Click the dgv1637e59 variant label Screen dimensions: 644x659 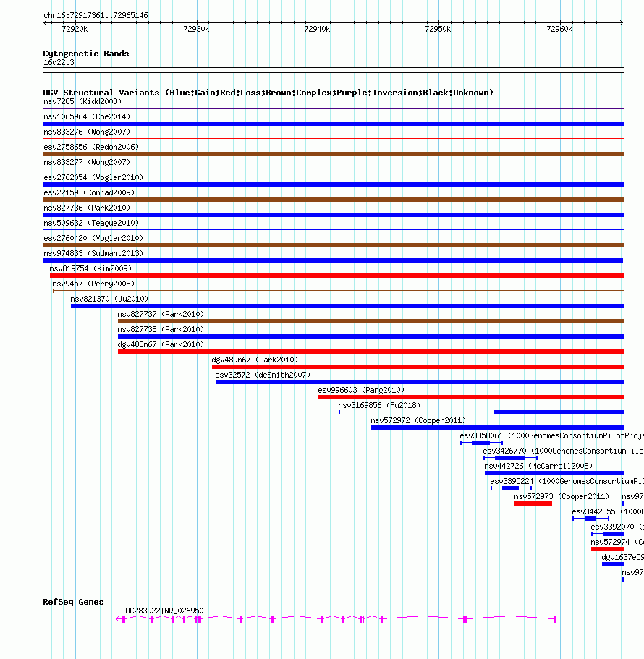tap(622, 557)
